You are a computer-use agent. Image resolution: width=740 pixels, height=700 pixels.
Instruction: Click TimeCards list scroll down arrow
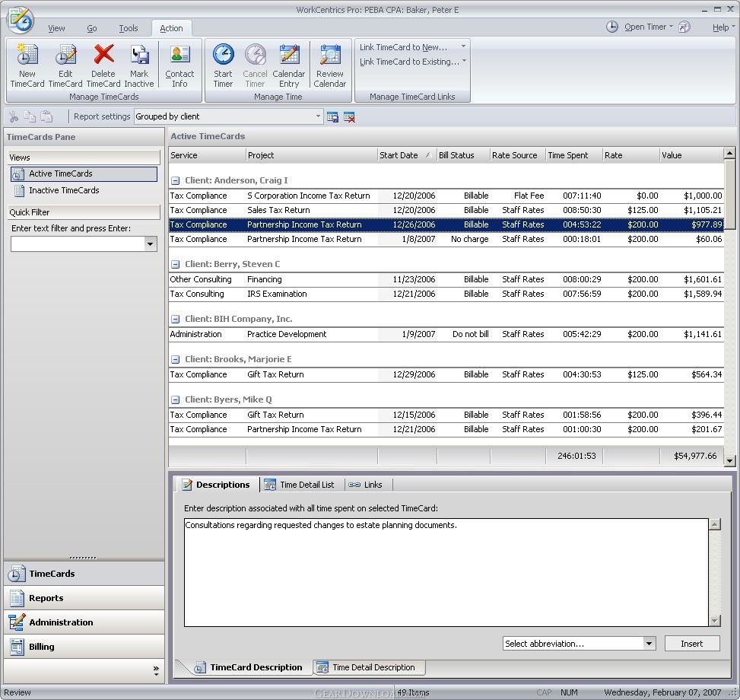[729, 460]
